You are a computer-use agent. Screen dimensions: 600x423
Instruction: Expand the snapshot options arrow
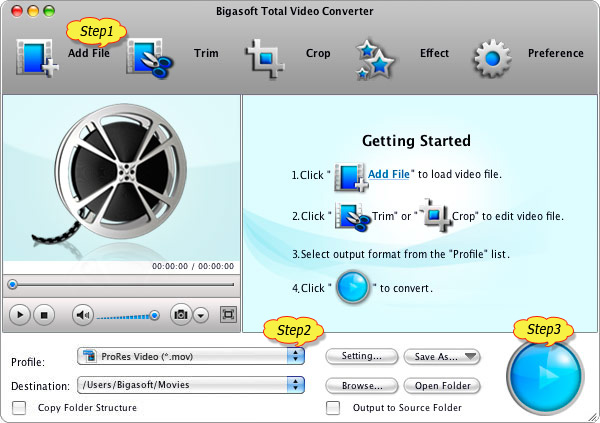pos(201,315)
